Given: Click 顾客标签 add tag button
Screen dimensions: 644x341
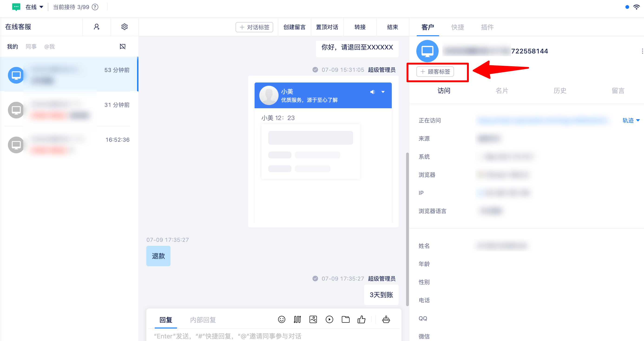Looking at the screenshot, I should [435, 72].
